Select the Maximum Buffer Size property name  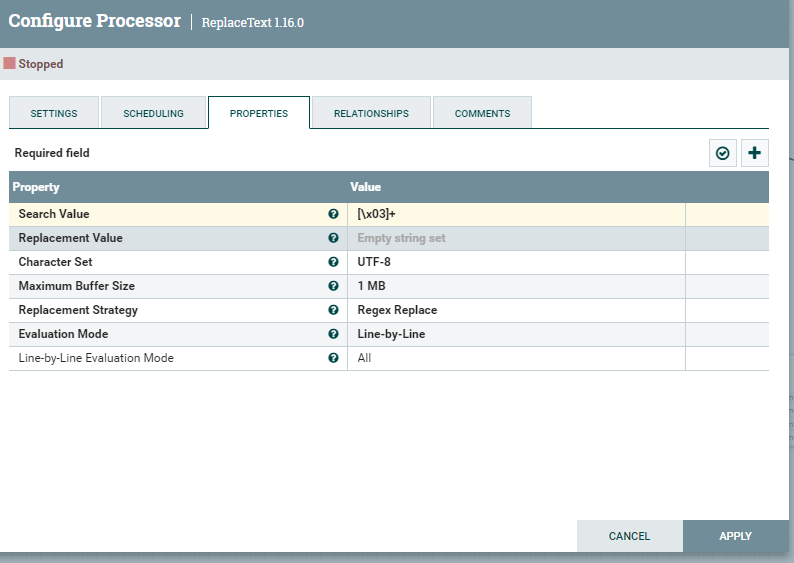click(x=76, y=286)
